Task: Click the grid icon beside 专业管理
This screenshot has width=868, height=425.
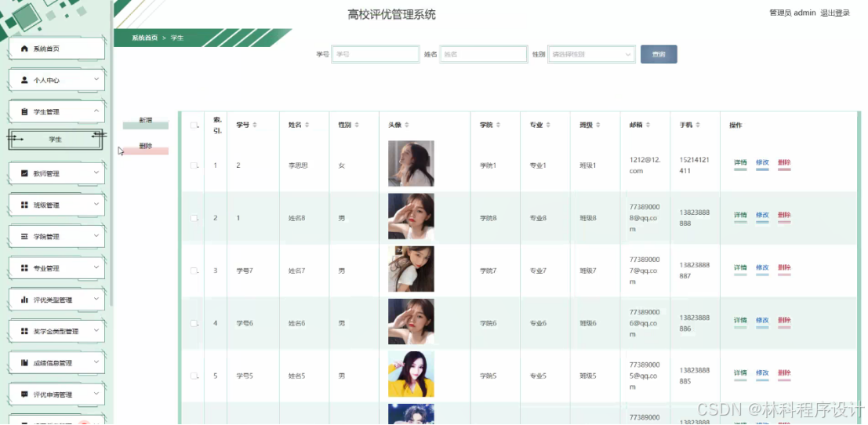Action: [x=24, y=268]
